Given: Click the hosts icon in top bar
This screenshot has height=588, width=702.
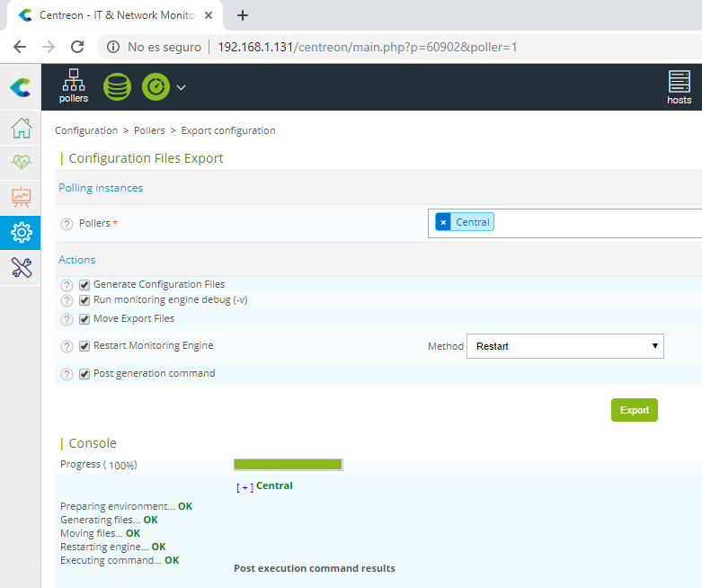Looking at the screenshot, I should point(680,87).
